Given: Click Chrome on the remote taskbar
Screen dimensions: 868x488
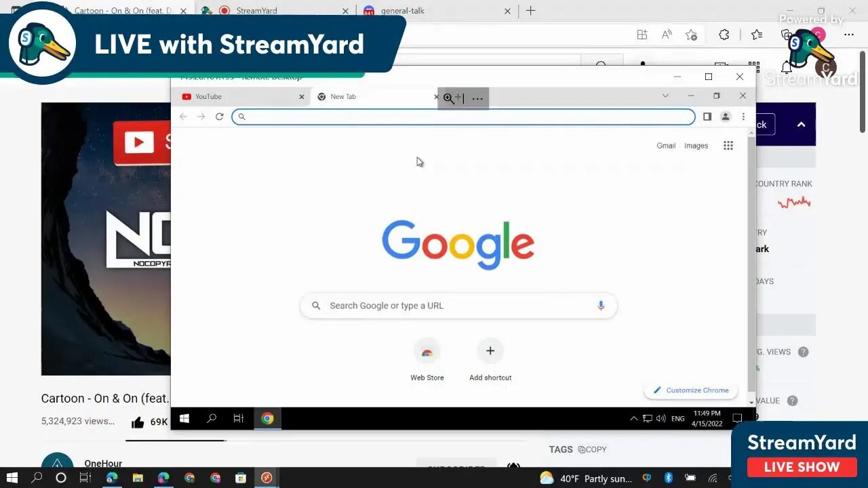Looking at the screenshot, I should pyautogui.click(x=267, y=419).
